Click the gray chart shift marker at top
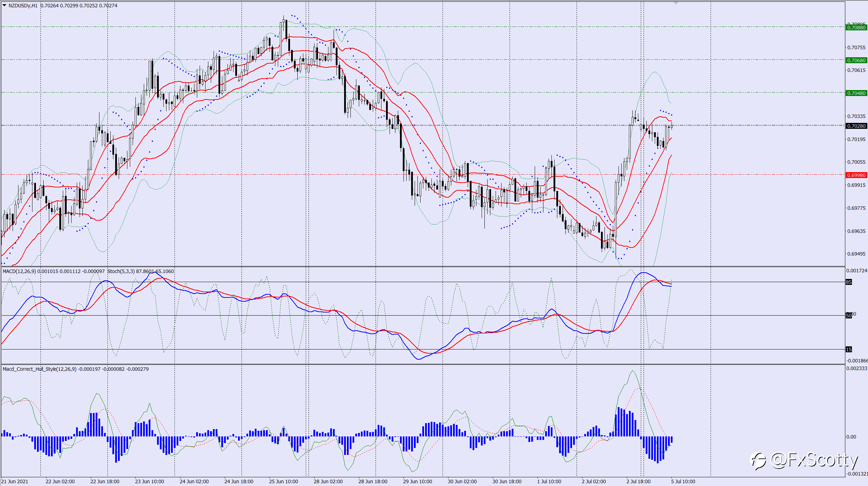Screen dimensions: 868x486 (676, 3)
